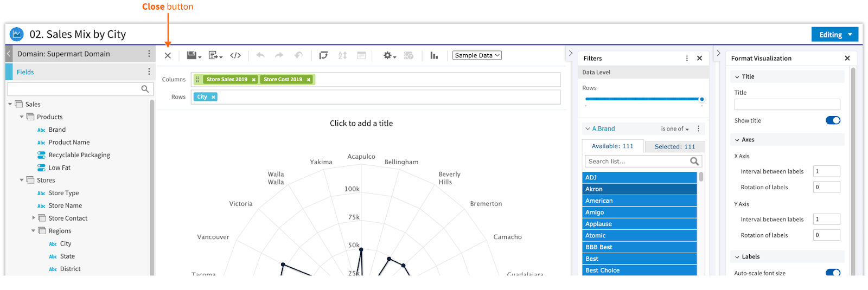Image resolution: width=868 pixels, height=290 pixels.
Task: Open the gear options menu
Action: click(x=390, y=55)
